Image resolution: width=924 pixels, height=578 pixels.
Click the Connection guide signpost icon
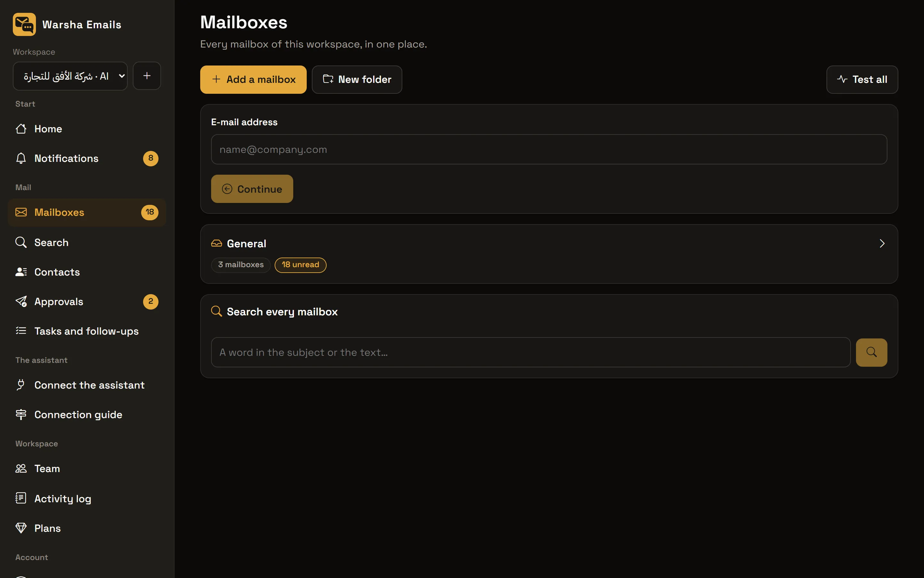[x=21, y=414]
